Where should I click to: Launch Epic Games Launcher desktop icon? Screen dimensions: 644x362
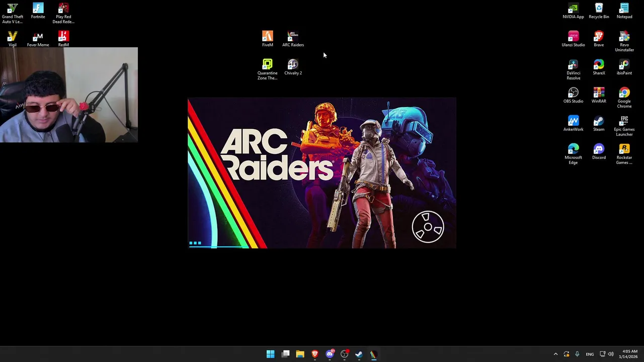click(x=624, y=126)
